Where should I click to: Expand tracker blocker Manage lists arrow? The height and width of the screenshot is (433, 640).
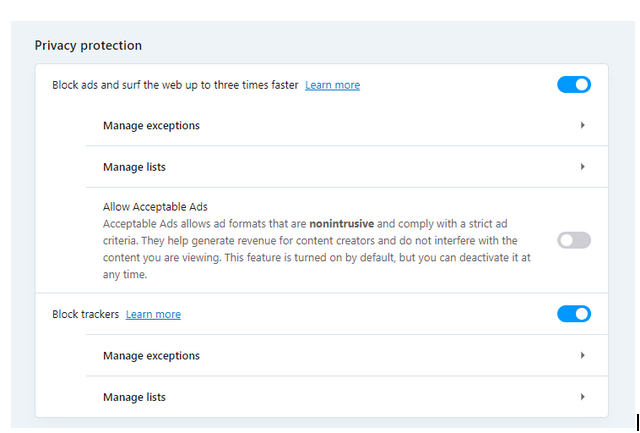(x=582, y=397)
